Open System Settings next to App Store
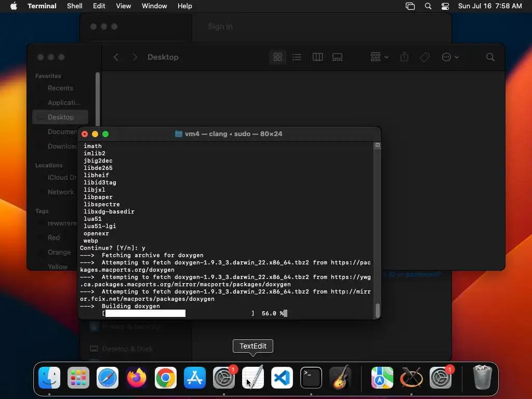 (224, 378)
